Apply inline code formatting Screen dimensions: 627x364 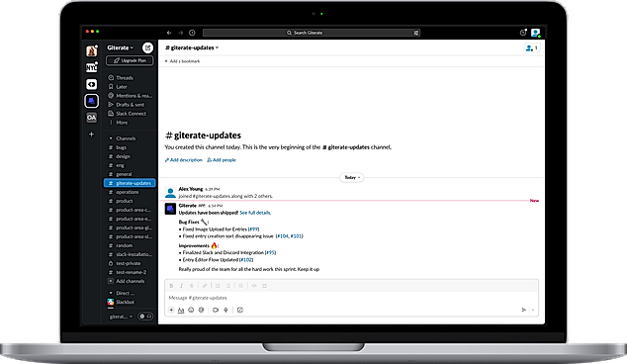click(254, 286)
